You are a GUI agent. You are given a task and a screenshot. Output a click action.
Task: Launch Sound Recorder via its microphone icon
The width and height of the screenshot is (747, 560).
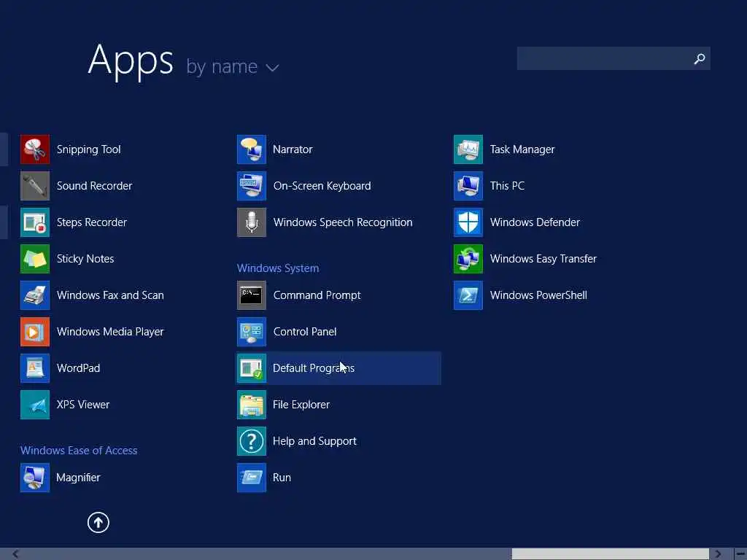click(x=35, y=186)
